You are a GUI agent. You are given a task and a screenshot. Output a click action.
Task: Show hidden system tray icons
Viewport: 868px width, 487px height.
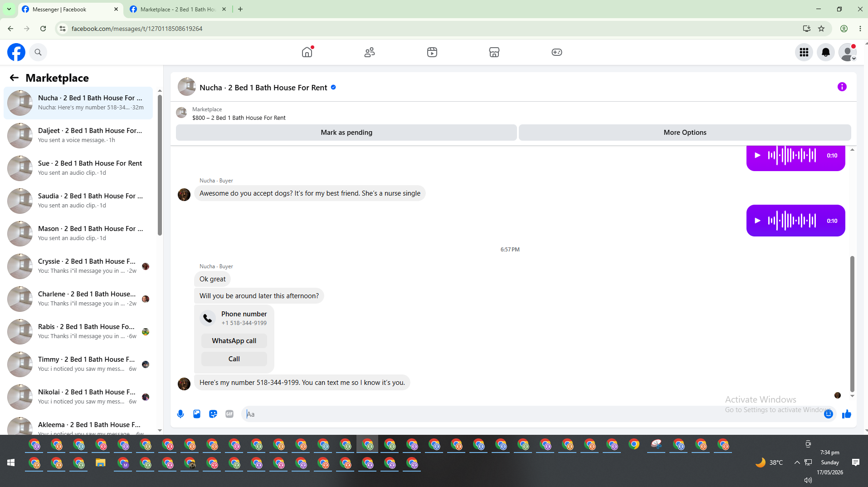[797, 462]
